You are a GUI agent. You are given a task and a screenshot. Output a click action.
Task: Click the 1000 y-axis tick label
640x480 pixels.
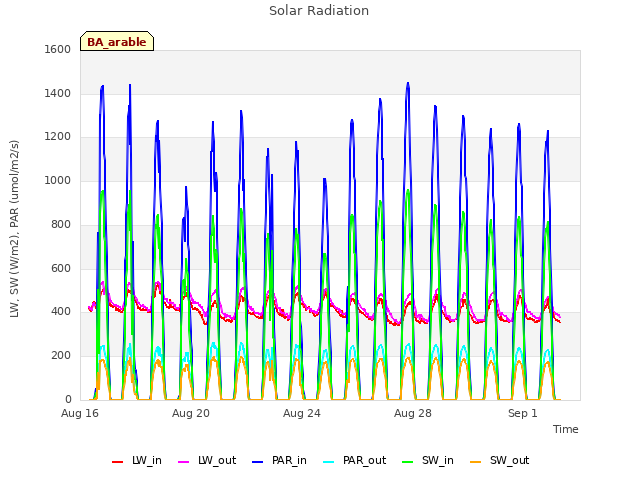pyautogui.click(x=58, y=180)
